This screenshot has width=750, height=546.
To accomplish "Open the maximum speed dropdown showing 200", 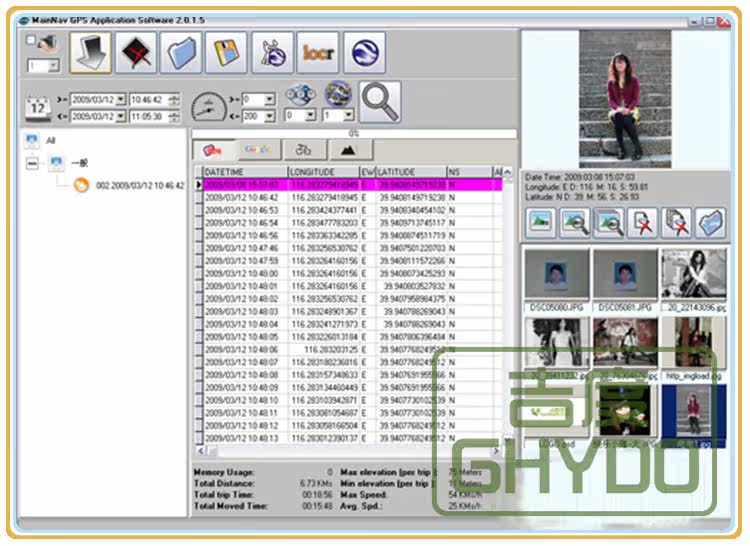I will 270,116.
